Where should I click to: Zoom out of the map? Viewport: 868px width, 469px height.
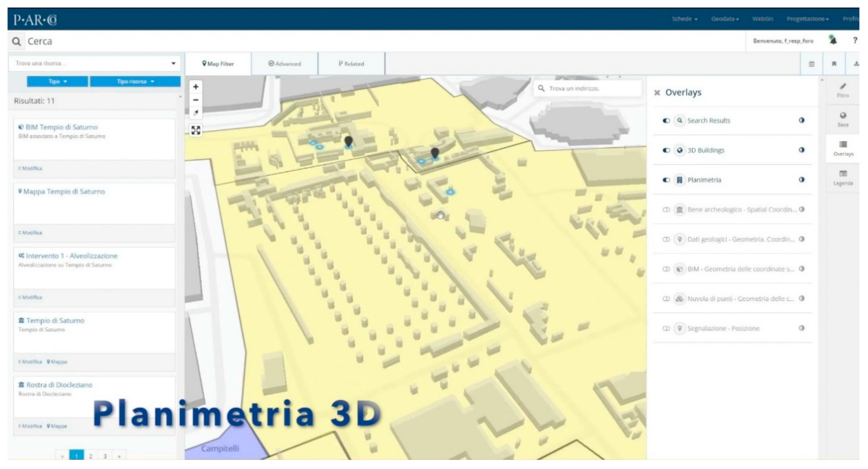click(x=195, y=100)
